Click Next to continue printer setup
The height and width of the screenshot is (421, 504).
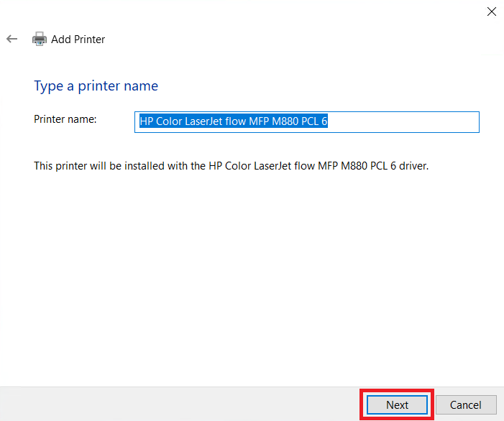pyautogui.click(x=398, y=404)
